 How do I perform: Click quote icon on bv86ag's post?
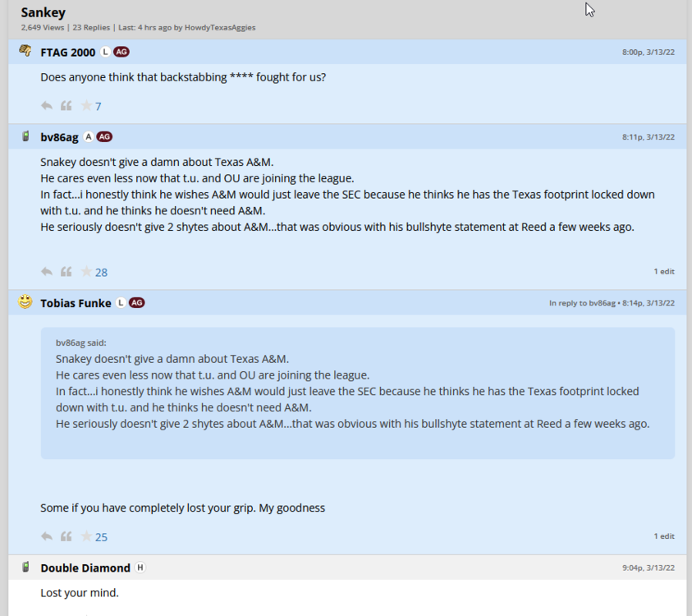point(66,272)
